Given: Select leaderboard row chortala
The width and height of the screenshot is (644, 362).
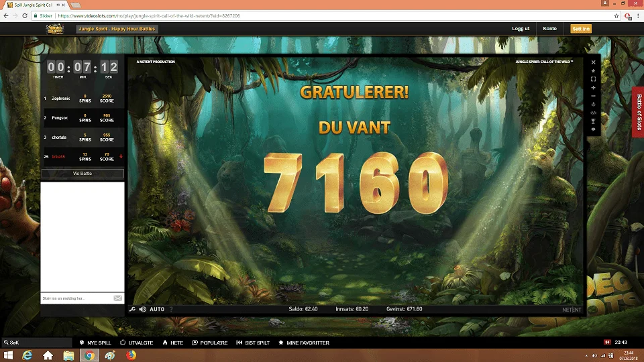Looking at the screenshot, I should coord(83,137).
